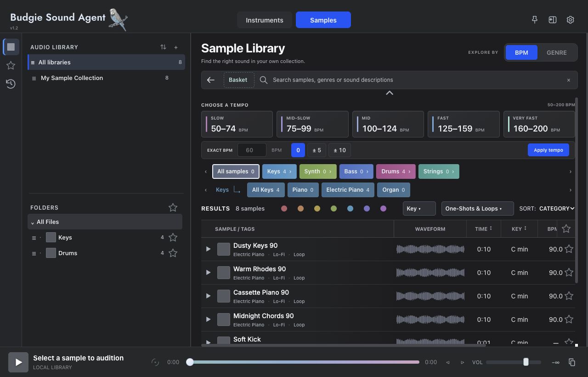Click the main play button in player bar
588x377 pixels.
coord(18,362)
